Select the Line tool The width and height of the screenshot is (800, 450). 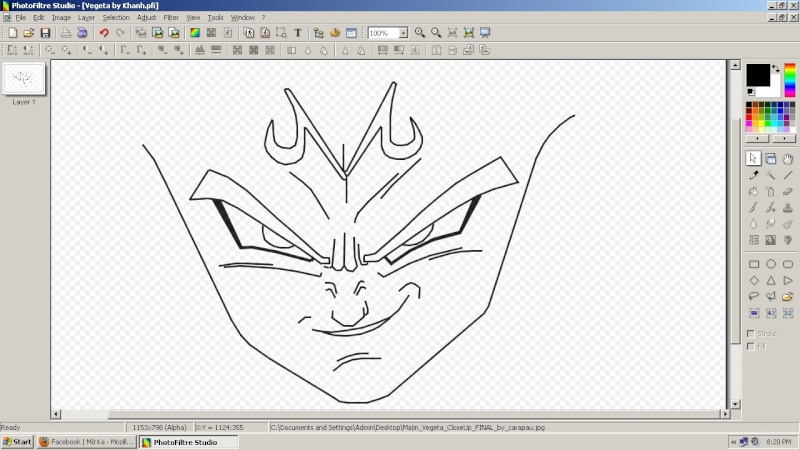[x=788, y=175]
